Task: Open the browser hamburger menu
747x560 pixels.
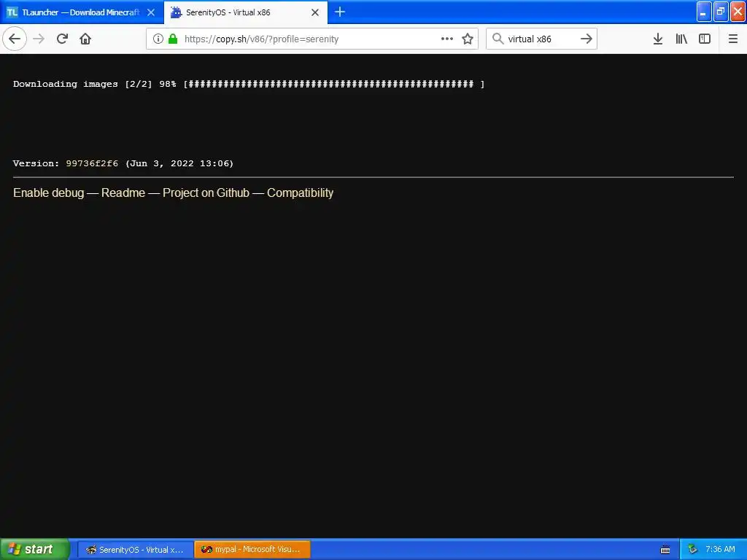Action: [733, 39]
